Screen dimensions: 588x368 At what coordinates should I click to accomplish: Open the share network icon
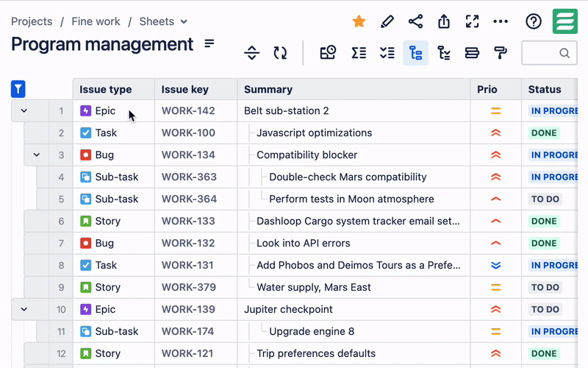415,21
